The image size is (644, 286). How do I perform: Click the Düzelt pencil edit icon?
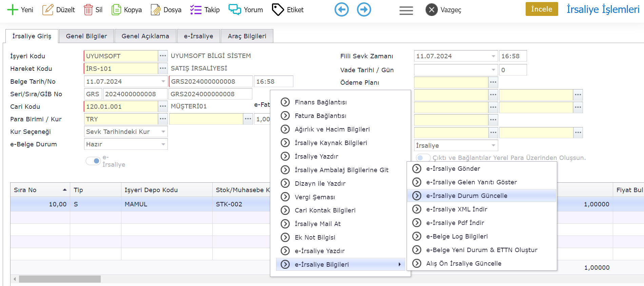tap(48, 9)
